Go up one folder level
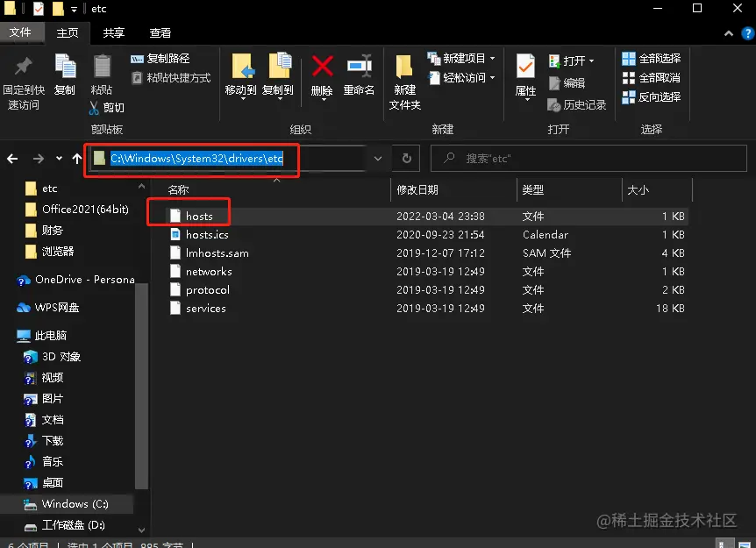756x548 pixels. click(x=76, y=159)
